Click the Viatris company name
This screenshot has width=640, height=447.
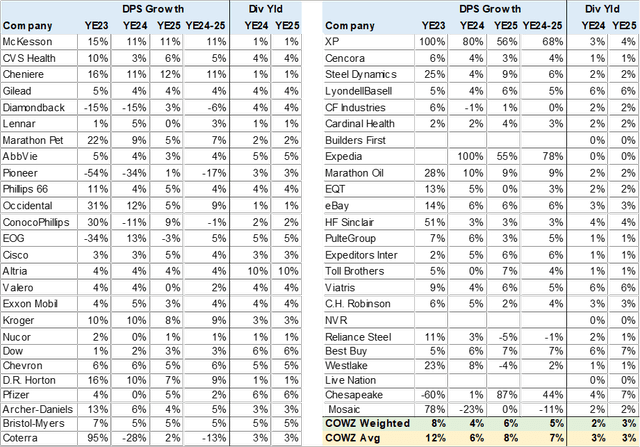tap(340, 288)
